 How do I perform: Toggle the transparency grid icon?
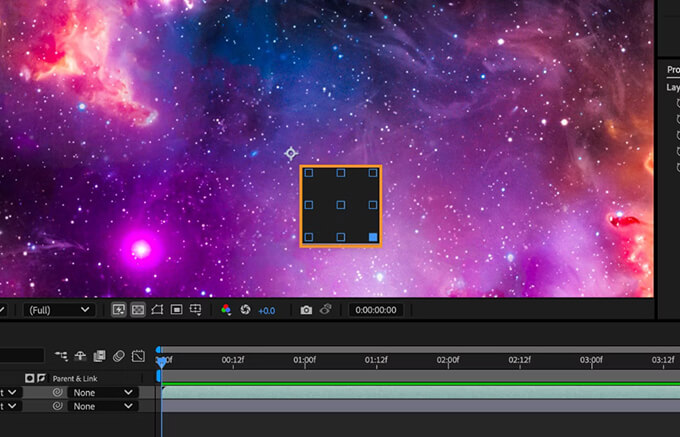coord(138,310)
